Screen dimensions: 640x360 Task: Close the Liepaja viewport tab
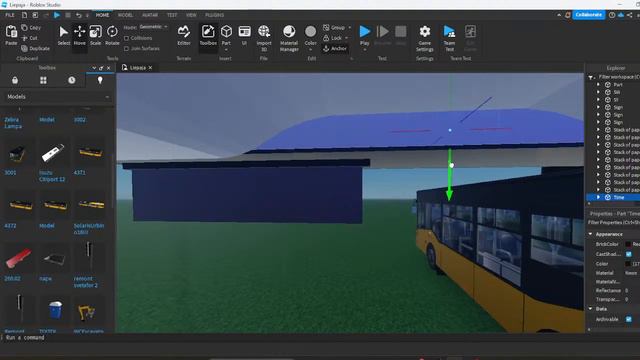pos(150,68)
